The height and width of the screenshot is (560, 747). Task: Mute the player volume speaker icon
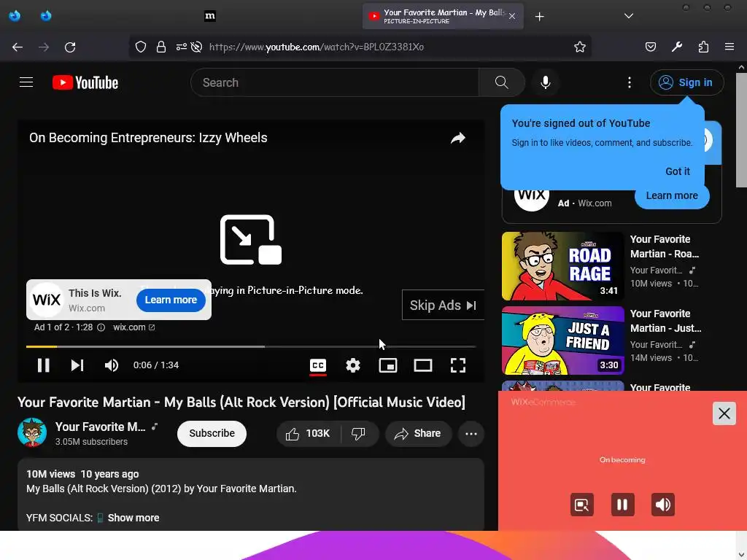coord(112,365)
